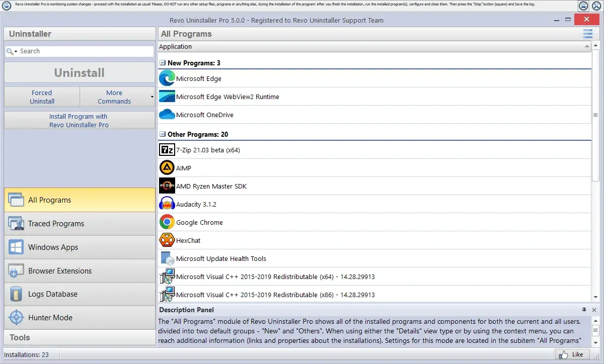Click the HexChat program icon
The image size is (604, 364).
coord(167,240)
